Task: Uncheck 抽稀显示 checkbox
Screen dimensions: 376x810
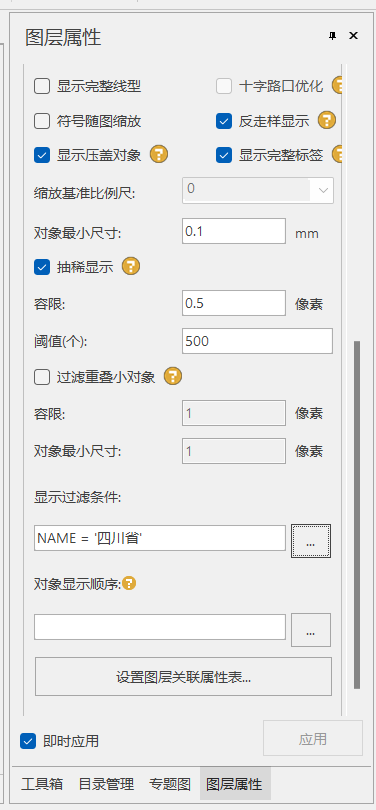Action: tap(42, 267)
